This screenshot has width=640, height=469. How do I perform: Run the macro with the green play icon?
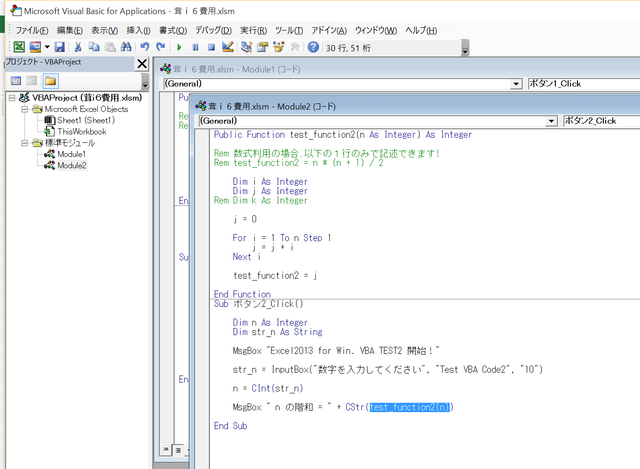pos(179,47)
